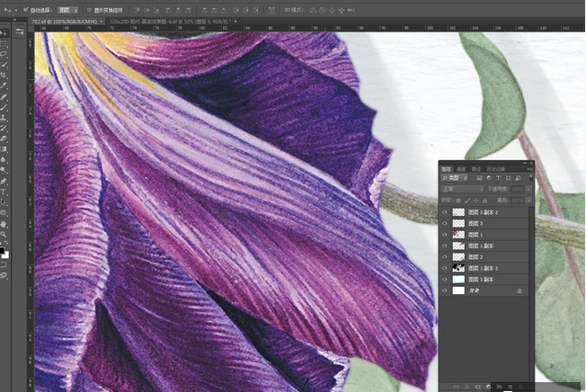Select the Crop tool
Image resolution: width=586 pixels, height=392 pixels.
pyautogui.click(x=4, y=75)
